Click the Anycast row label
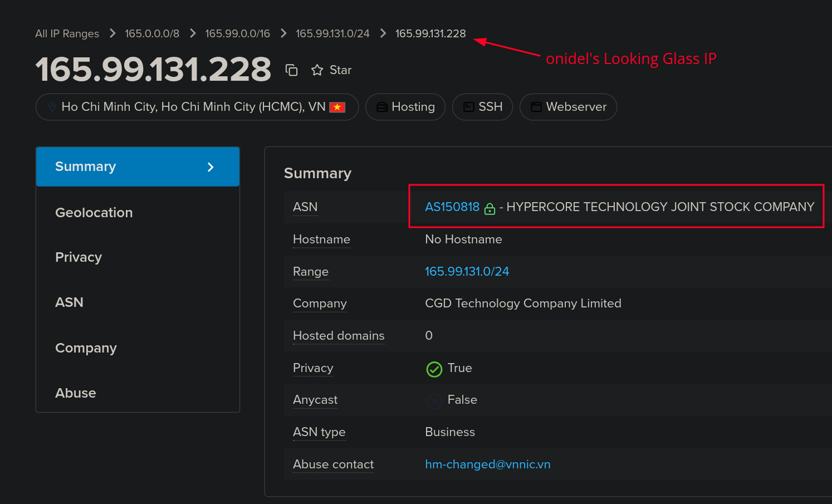The image size is (832, 504). (315, 400)
